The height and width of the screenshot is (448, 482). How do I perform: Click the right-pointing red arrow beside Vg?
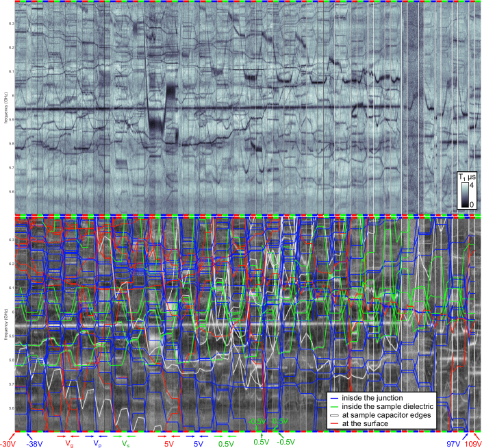point(62,436)
